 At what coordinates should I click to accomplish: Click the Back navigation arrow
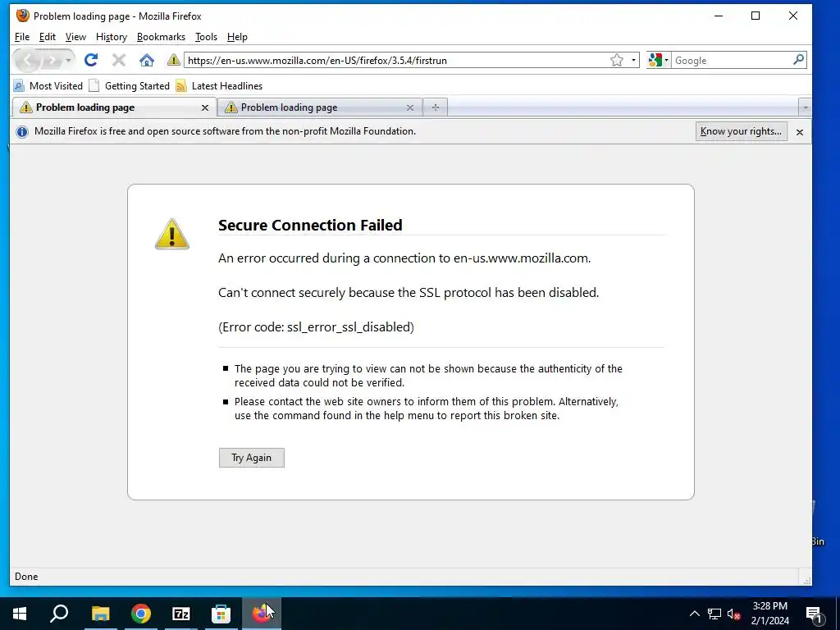[28, 61]
